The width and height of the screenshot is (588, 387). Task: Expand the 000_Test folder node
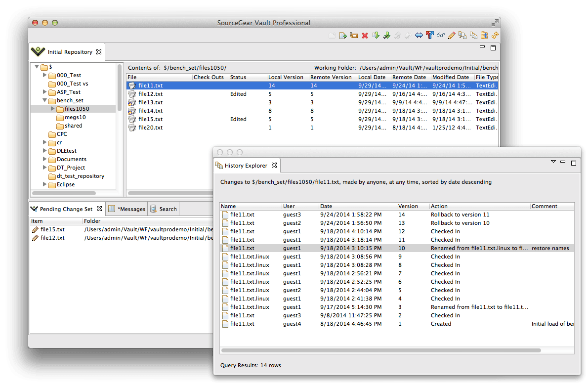click(x=44, y=75)
